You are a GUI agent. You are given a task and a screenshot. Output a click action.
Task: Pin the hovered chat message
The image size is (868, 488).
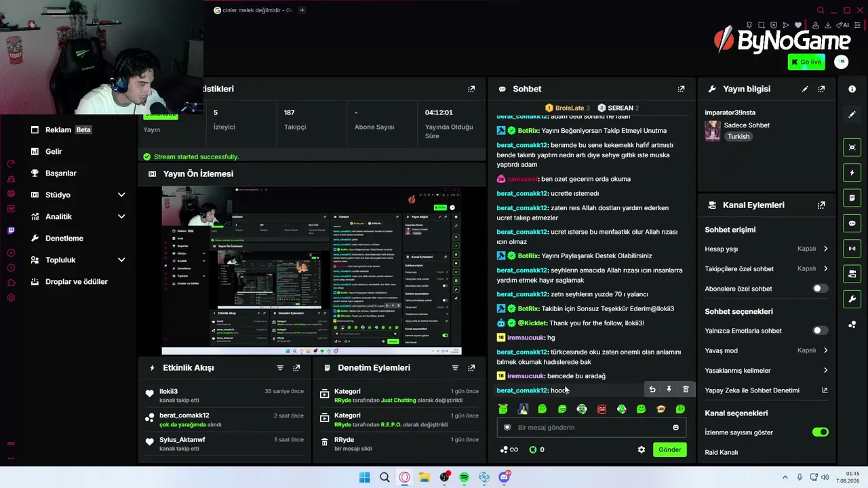point(669,389)
